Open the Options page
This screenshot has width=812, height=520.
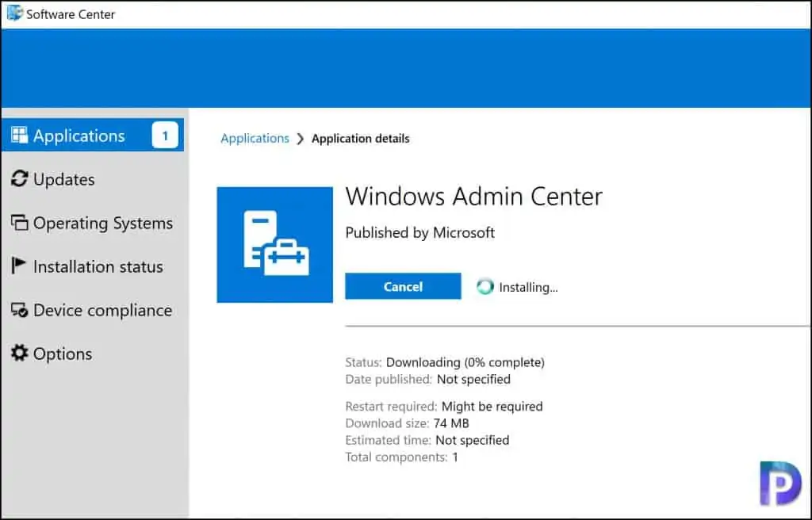click(62, 354)
